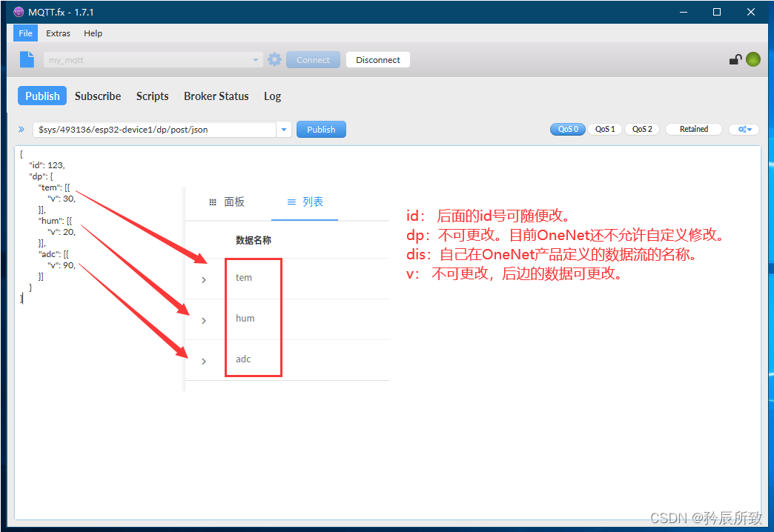Screen dimensions: 774x532
Task: Close the MQTT.fx window
Action: coord(751,12)
